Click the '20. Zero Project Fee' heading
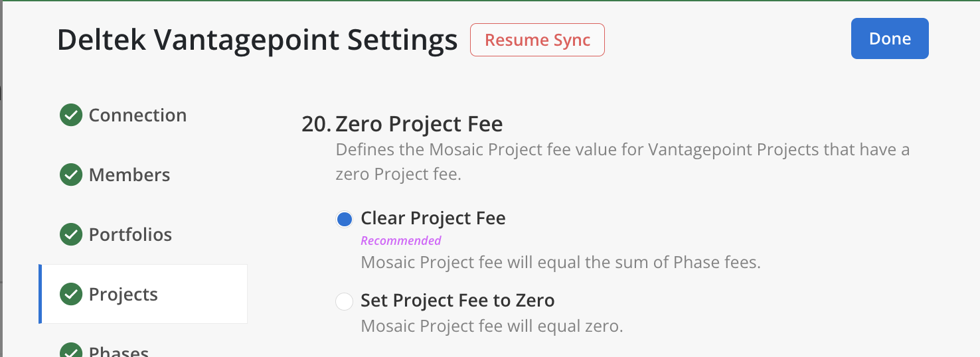The height and width of the screenshot is (357, 980). point(402,124)
